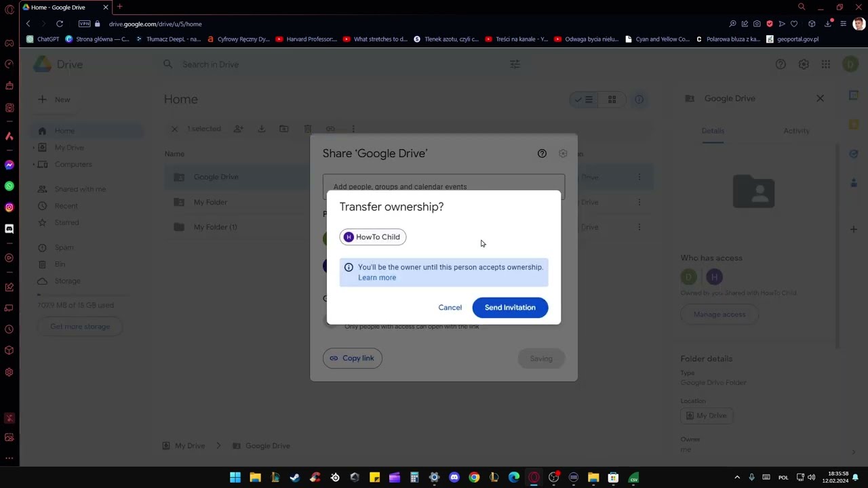
Task: Switch to list layout view
Action: [x=584, y=100]
